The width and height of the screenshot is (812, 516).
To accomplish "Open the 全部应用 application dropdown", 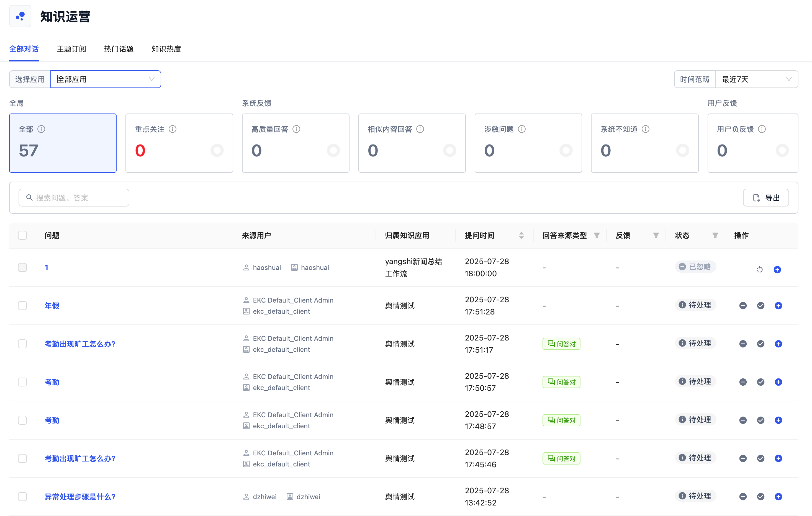I will tap(106, 79).
